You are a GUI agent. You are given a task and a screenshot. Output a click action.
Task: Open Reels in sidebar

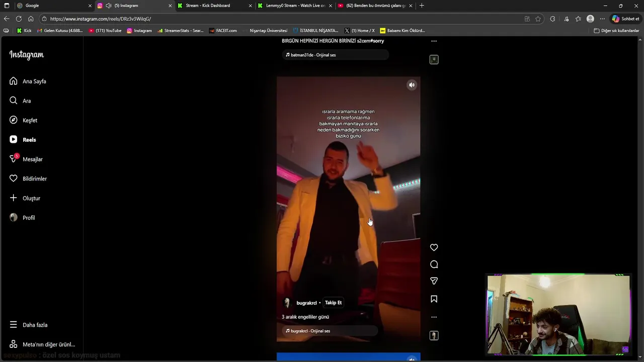pos(23,140)
